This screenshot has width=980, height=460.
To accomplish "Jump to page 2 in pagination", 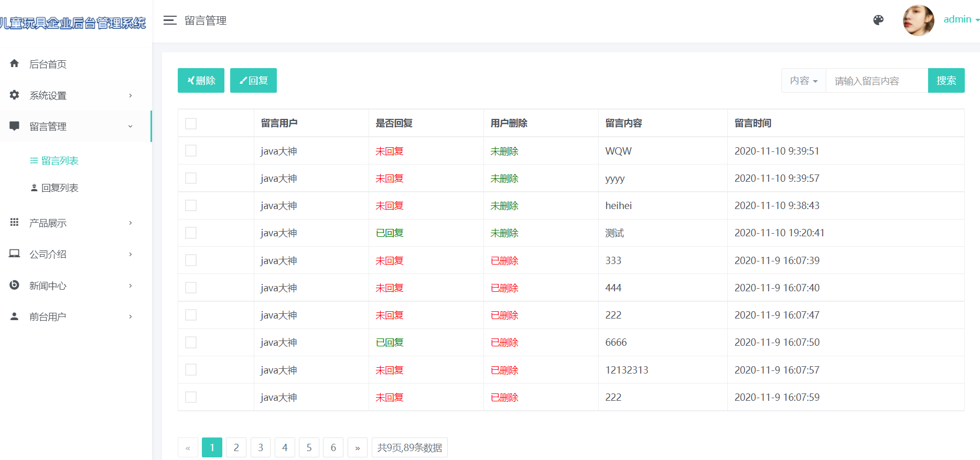I will click(236, 447).
